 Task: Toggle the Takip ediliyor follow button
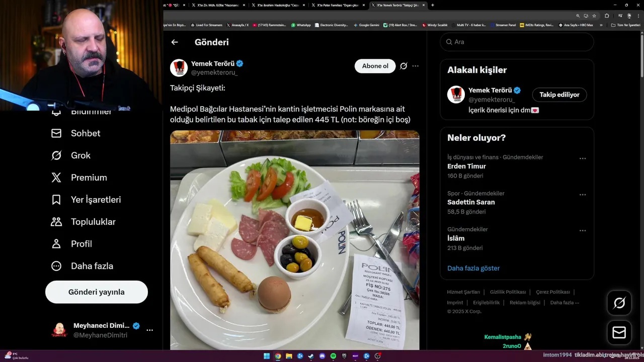click(559, 95)
